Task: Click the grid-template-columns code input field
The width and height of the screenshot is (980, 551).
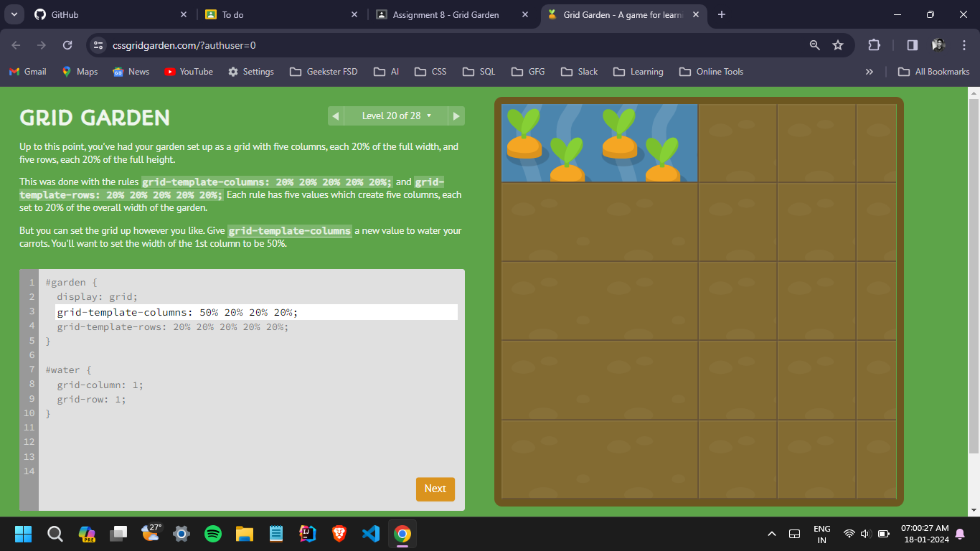Action: tap(256, 312)
